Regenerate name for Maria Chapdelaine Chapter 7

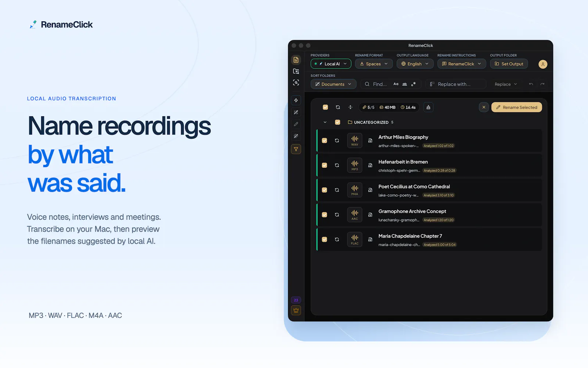(337, 240)
